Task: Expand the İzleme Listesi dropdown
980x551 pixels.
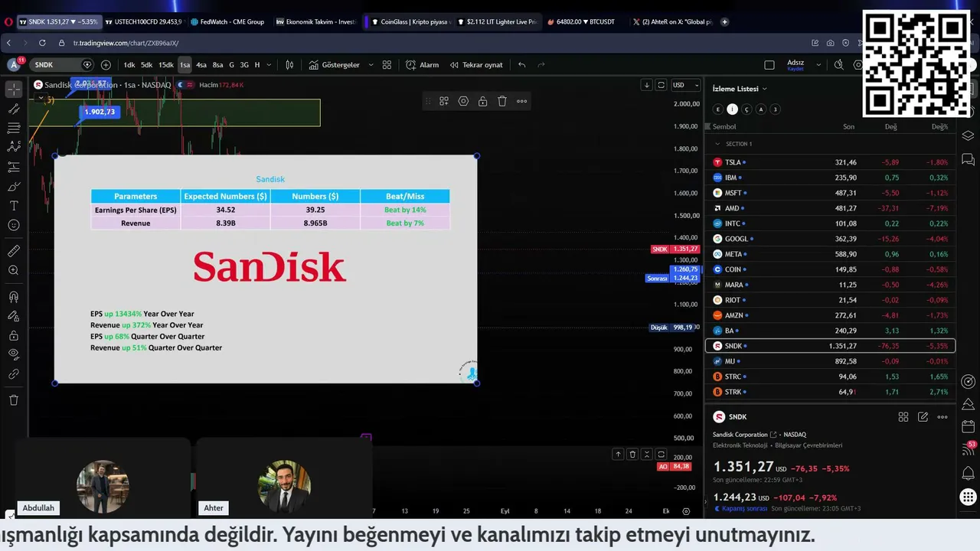Action: [740, 89]
